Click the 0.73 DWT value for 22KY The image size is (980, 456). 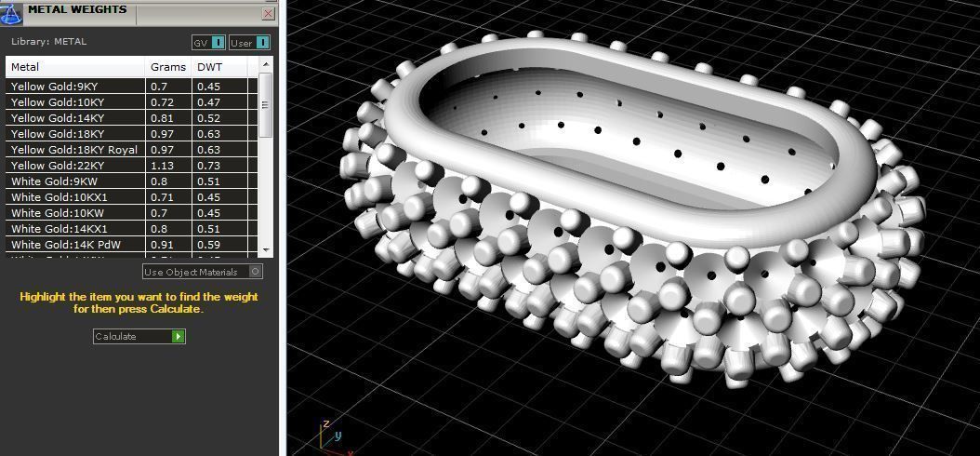209,166
